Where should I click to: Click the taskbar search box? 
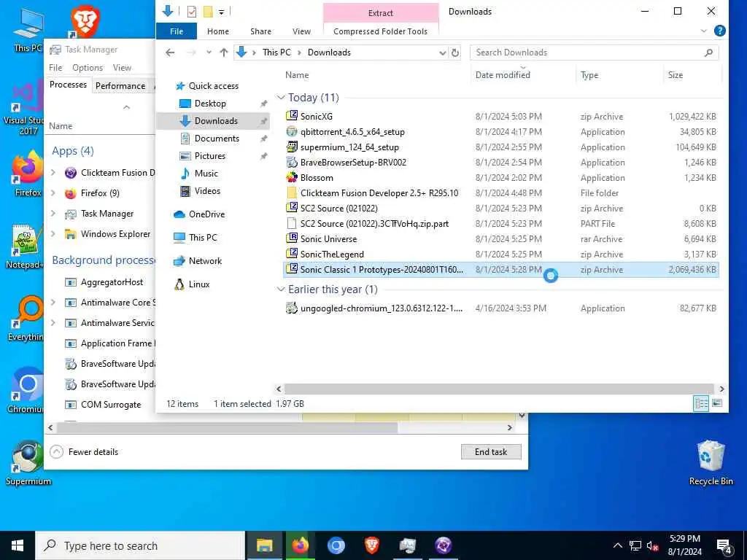pyautogui.click(x=140, y=545)
